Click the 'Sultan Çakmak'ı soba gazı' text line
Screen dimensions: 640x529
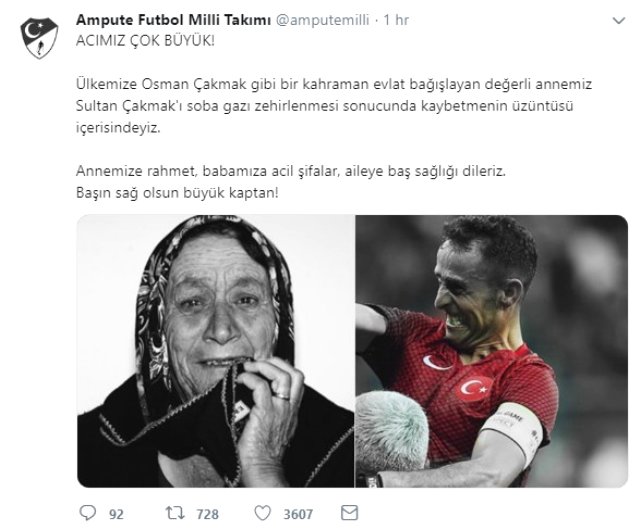pyautogui.click(x=324, y=106)
